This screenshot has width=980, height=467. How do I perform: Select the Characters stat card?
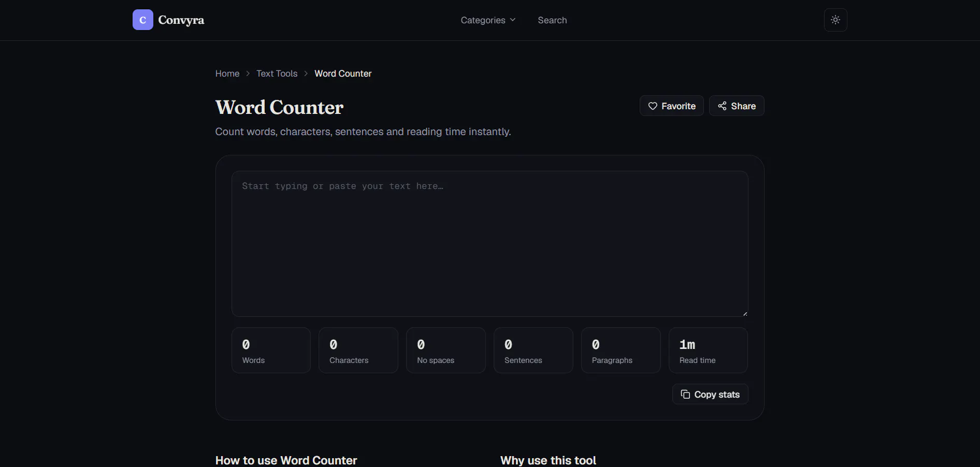pos(358,350)
